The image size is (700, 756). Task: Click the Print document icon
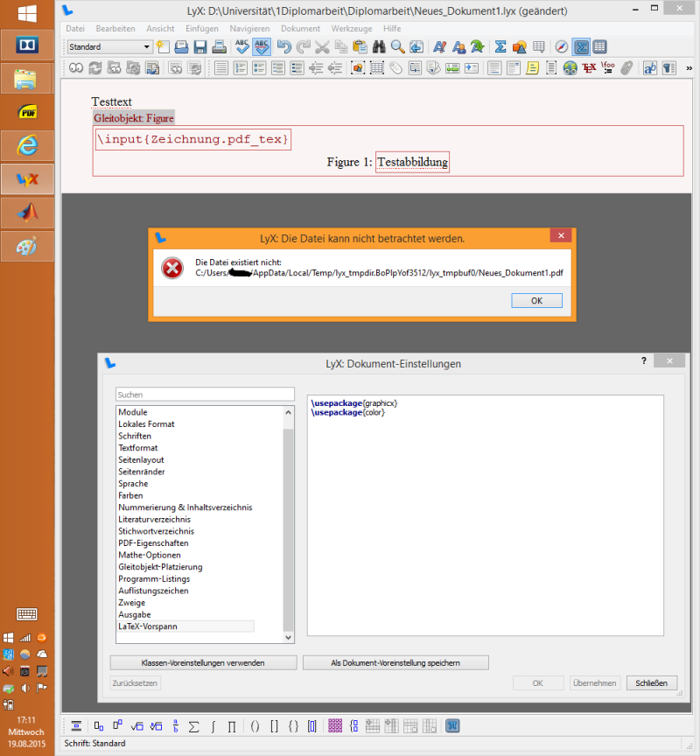tap(220, 46)
